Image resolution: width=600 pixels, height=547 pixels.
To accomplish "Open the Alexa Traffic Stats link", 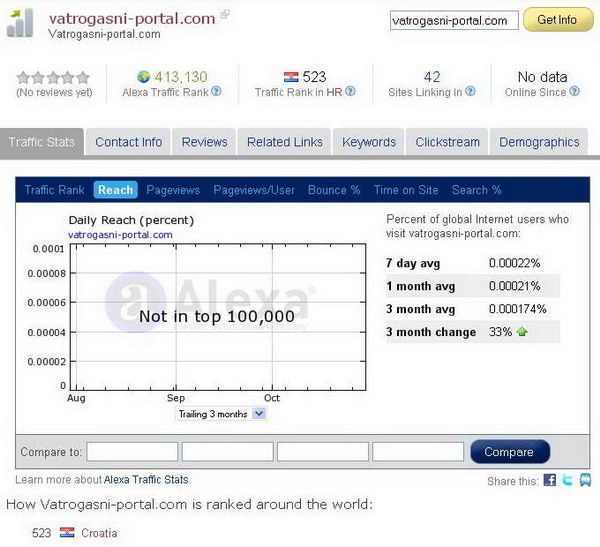I will click(x=146, y=480).
